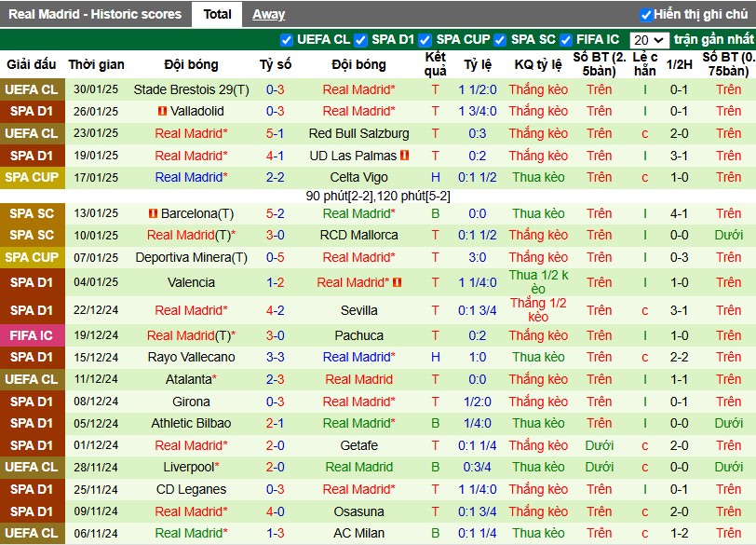This screenshot has height=545, width=756.
Task: Click the 5-1 score against Red Bull Salzburg
Action: [276, 133]
